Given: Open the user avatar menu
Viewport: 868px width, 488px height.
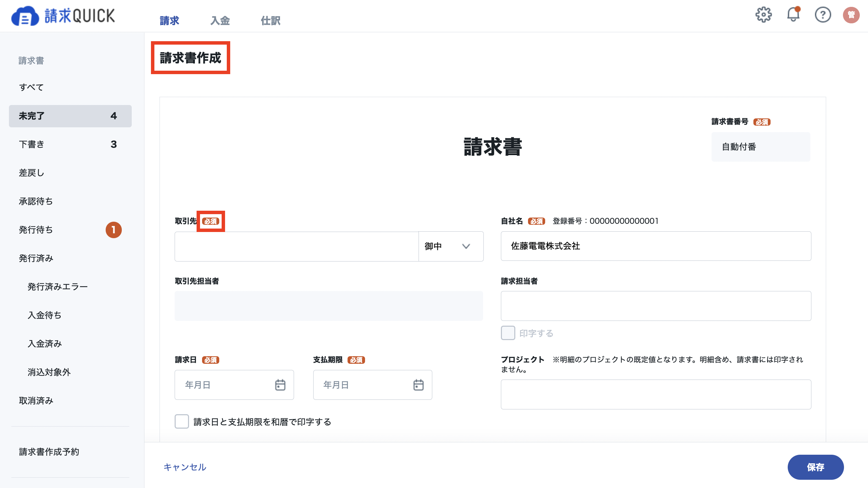Looking at the screenshot, I should click(851, 15).
